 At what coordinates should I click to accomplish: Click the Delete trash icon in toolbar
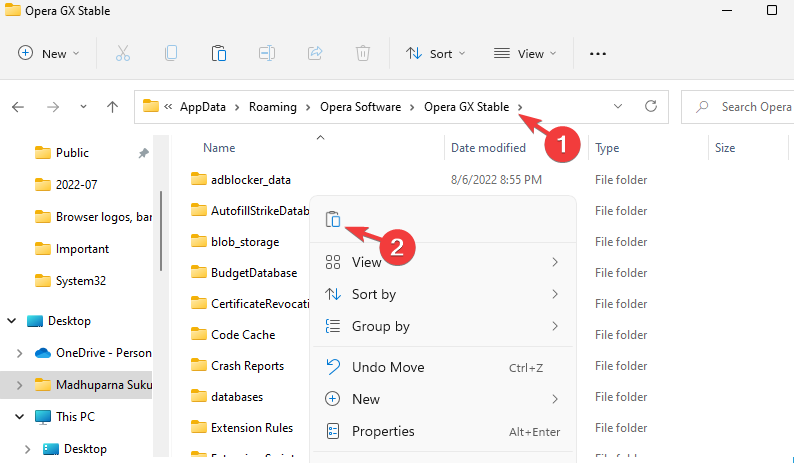point(363,53)
